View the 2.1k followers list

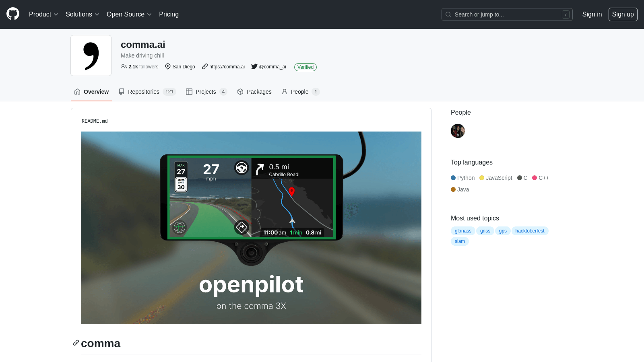140,67
